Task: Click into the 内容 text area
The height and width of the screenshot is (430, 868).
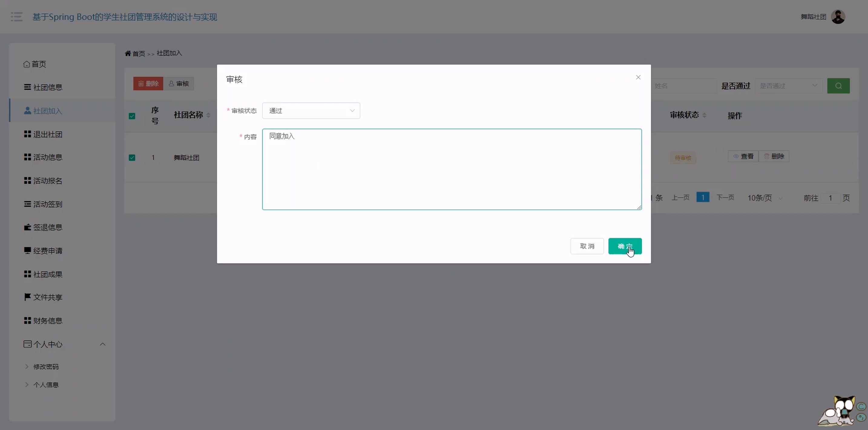Action: [452, 169]
